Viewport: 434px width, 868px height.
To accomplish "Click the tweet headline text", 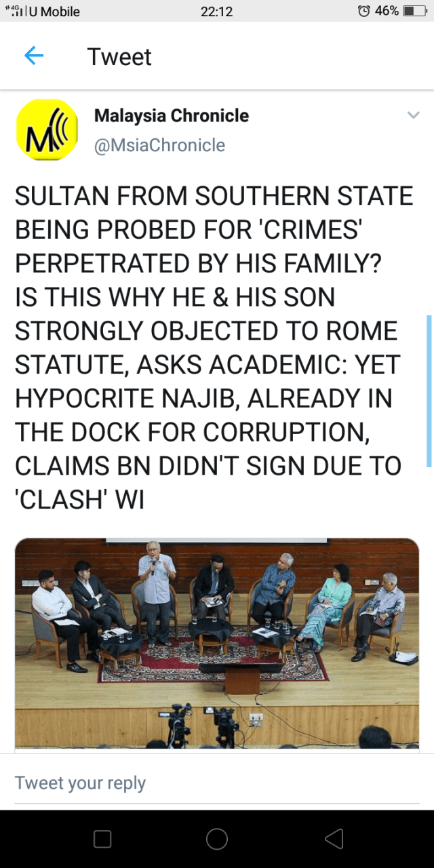I will coord(214,349).
